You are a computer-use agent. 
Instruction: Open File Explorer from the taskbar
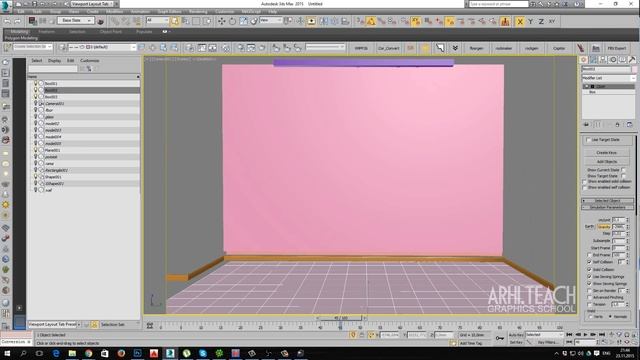72,353
